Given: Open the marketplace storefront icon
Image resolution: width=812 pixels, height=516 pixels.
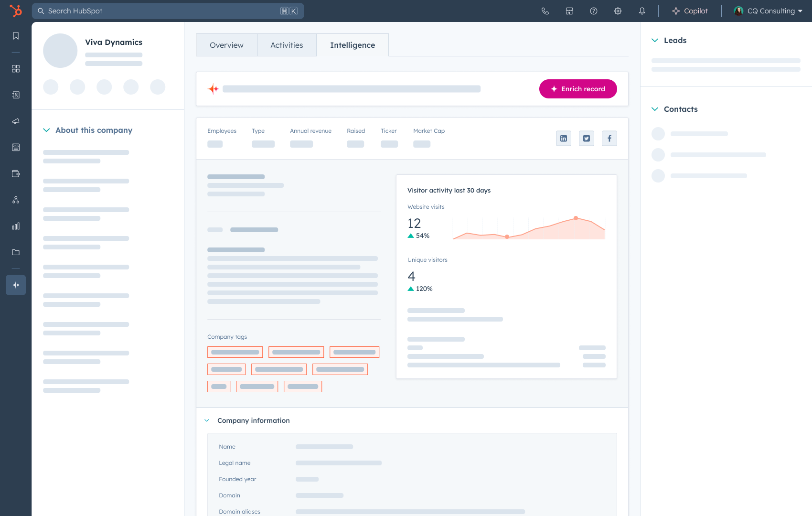Looking at the screenshot, I should pos(569,11).
